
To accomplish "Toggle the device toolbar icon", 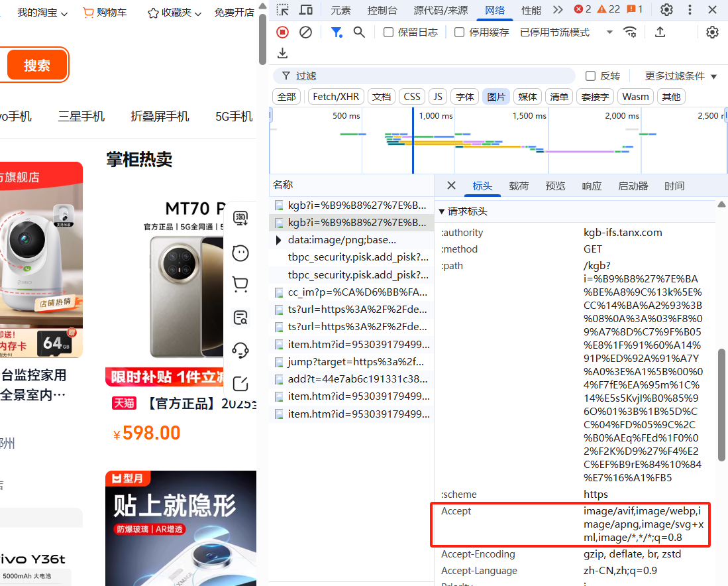I will (305, 10).
